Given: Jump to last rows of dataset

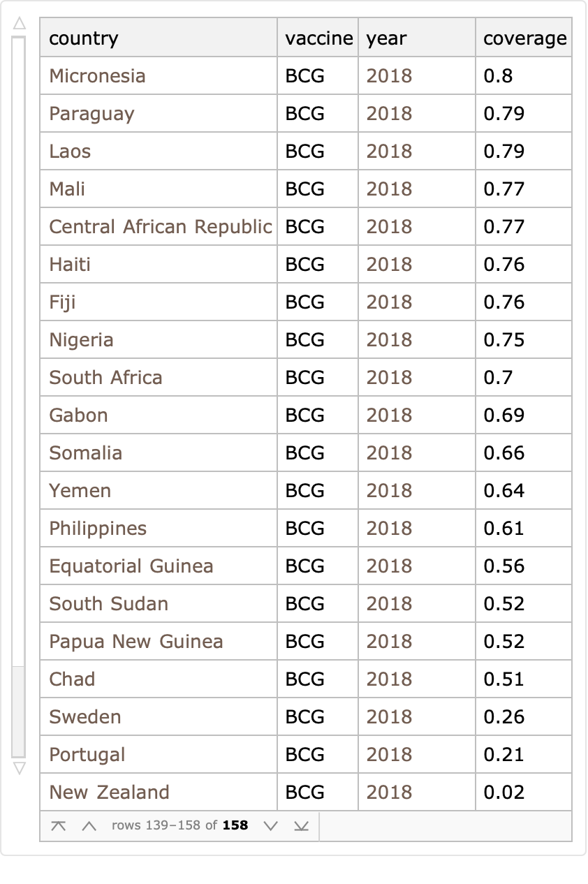Looking at the screenshot, I should click(x=301, y=826).
